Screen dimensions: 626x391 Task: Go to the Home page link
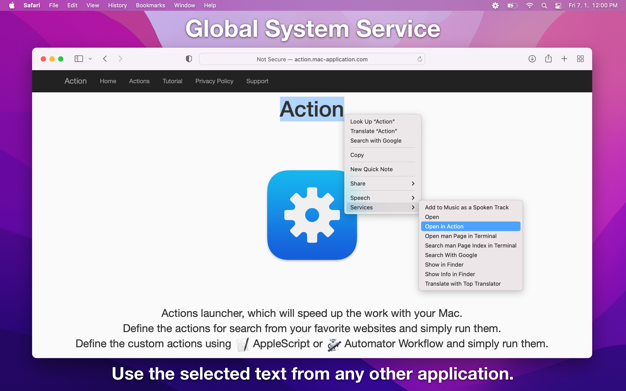pyautogui.click(x=108, y=81)
